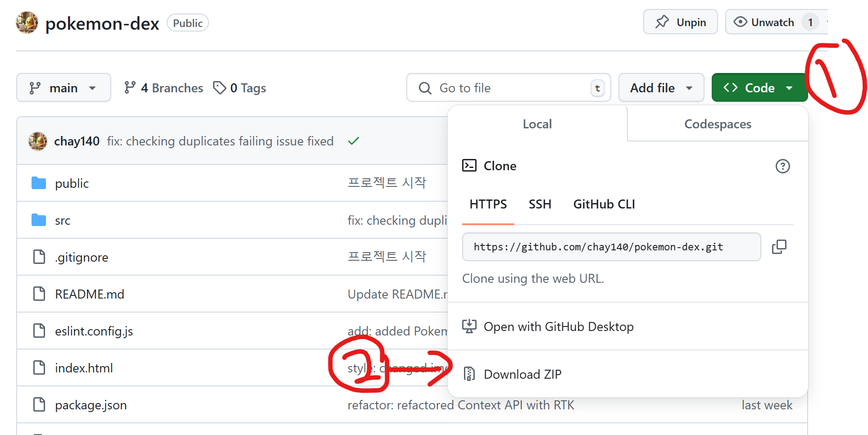Open the package.json file
This screenshot has height=435, width=868.
click(91, 405)
